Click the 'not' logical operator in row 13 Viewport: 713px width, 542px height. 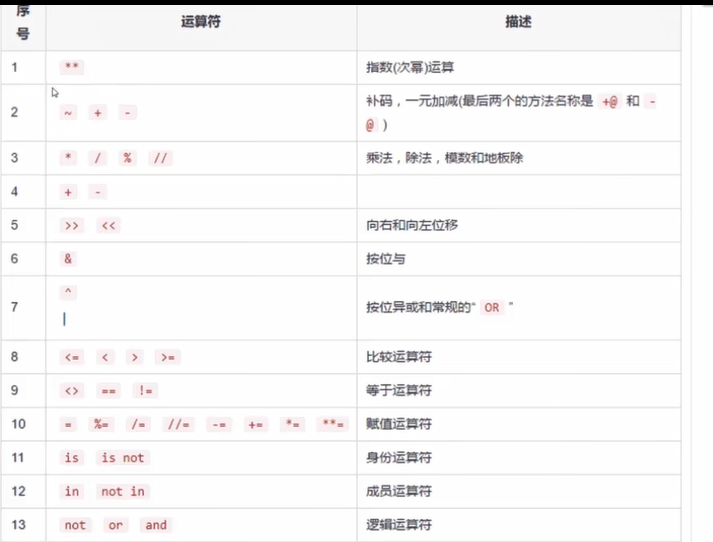(x=75, y=525)
